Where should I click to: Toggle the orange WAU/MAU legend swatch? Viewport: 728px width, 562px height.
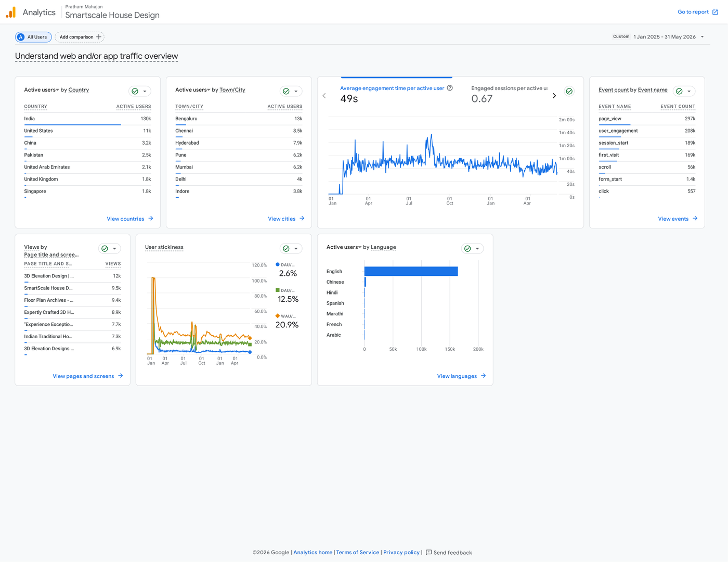[278, 316]
